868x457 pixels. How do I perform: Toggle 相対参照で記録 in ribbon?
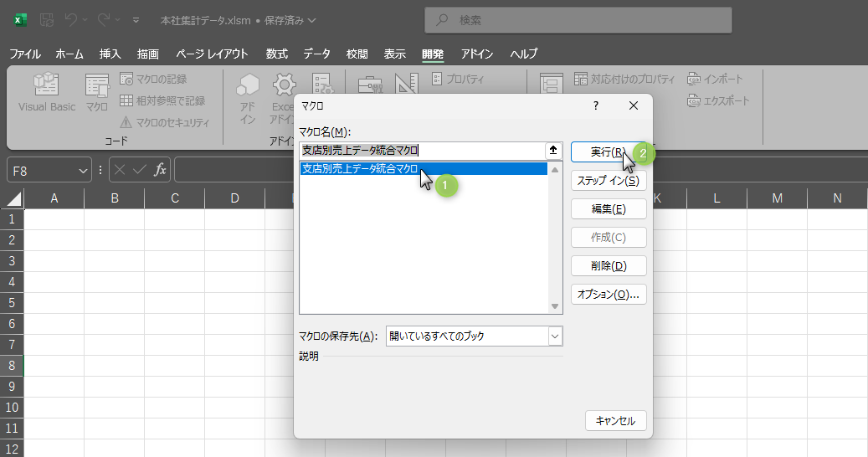point(126,100)
